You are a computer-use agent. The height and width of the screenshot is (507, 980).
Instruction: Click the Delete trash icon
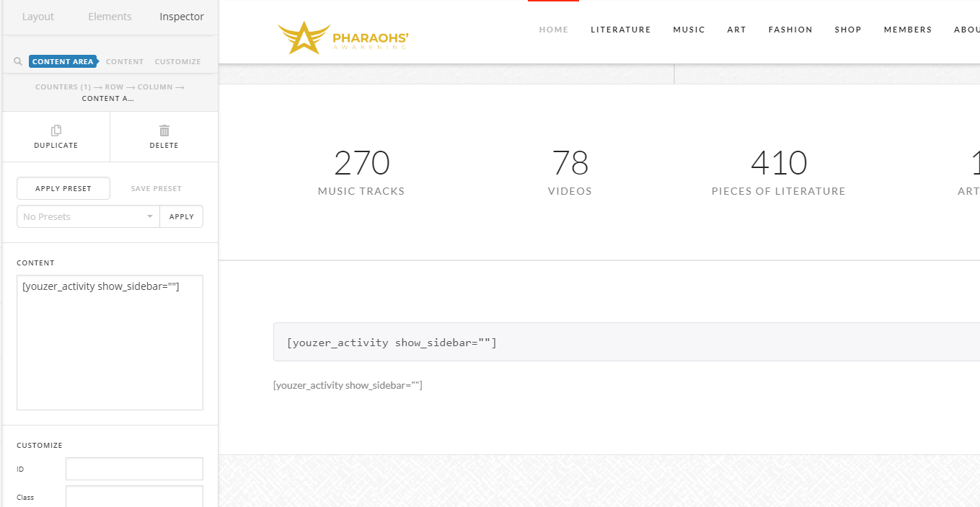[164, 131]
